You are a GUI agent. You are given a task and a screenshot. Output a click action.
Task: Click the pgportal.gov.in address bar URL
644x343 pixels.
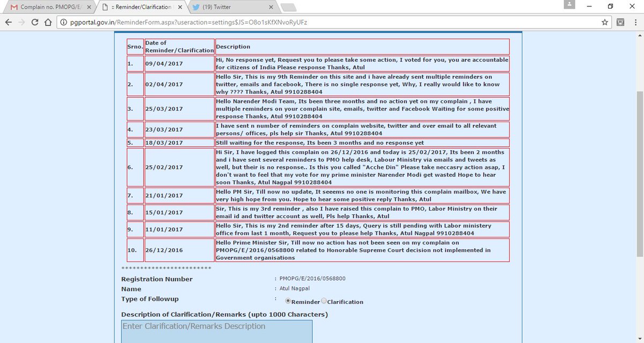pyautogui.click(x=188, y=23)
